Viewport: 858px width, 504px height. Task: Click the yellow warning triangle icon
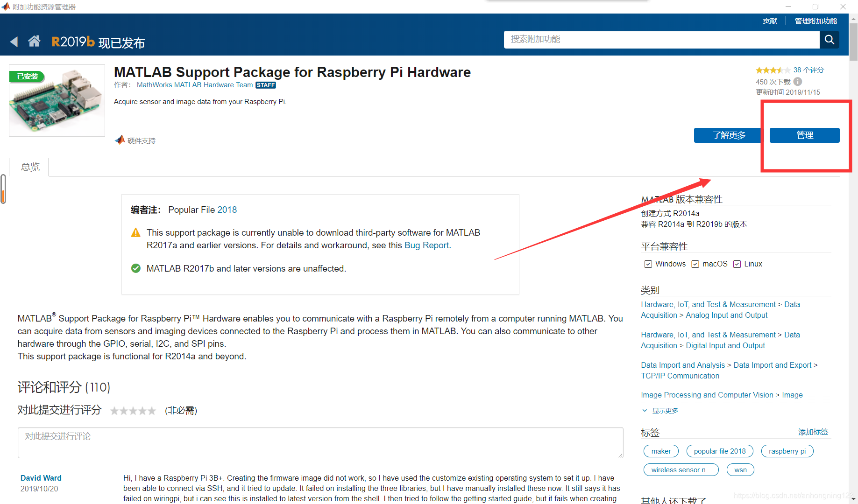tap(136, 232)
